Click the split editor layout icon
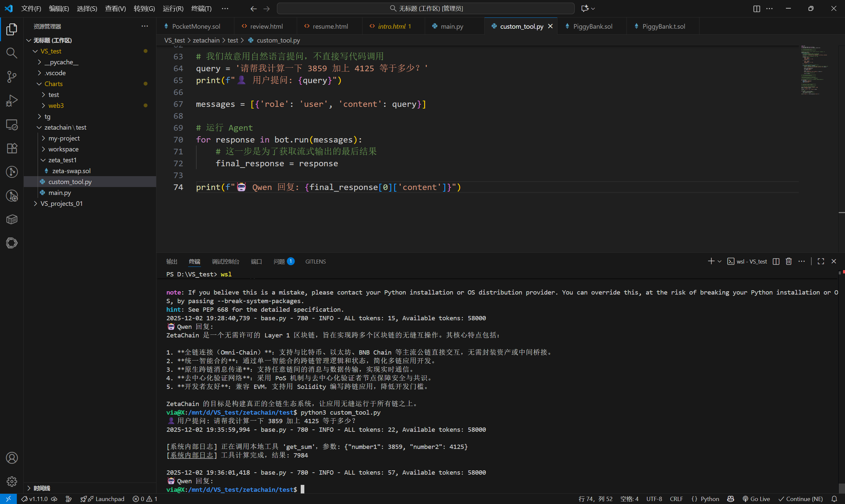The image size is (845, 504). 756,9
